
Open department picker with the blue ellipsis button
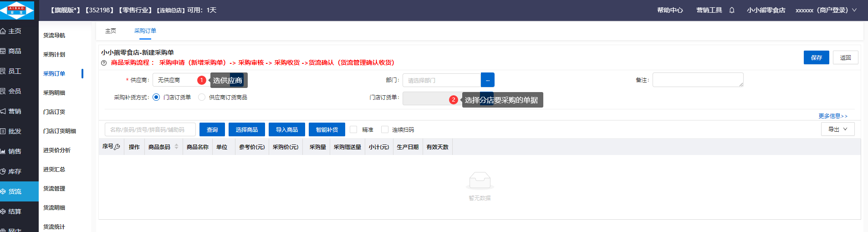click(487, 80)
